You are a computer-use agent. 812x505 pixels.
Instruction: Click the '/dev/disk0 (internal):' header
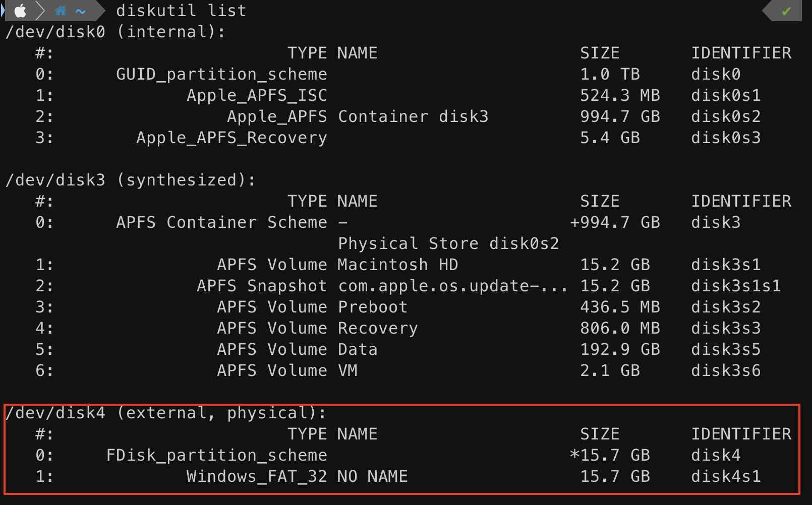tap(115, 32)
